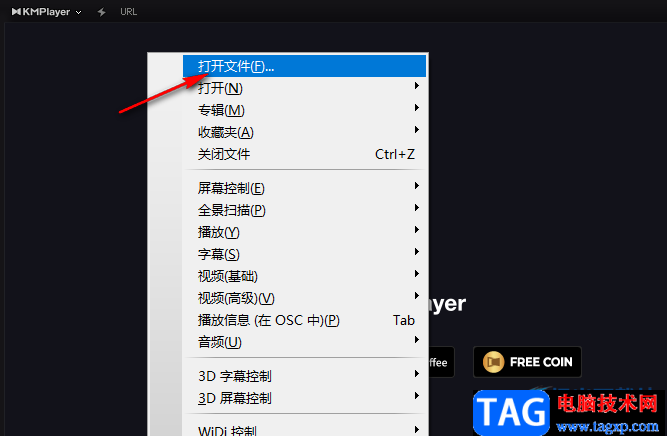Click the URL button in title bar

pyautogui.click(x=128, y=12)
